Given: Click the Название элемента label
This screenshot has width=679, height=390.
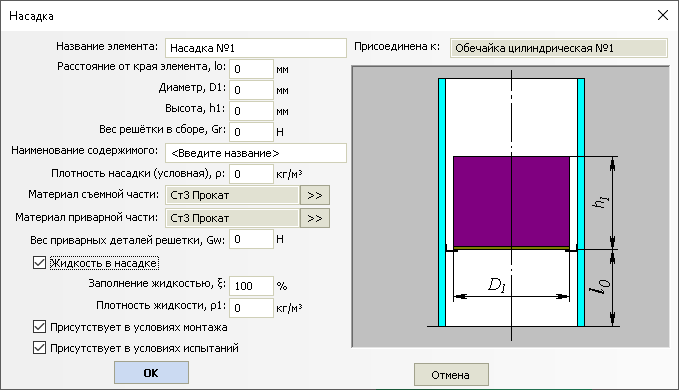Looking at the screenshot, I should 107,46.
